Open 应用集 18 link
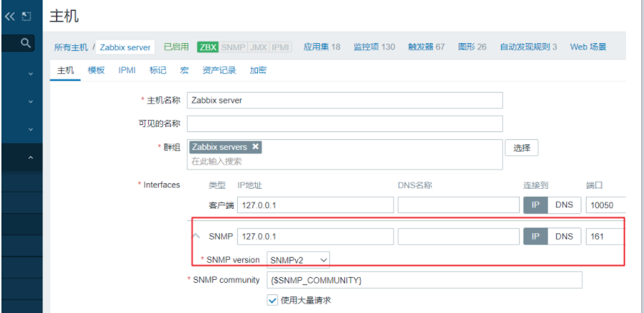644x313 pixels. tap(321, 47)
